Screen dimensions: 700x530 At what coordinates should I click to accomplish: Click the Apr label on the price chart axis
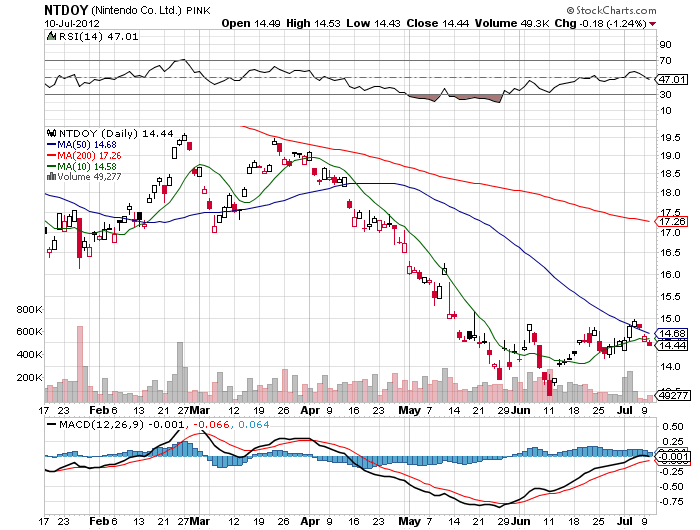[x=310, y=410]
